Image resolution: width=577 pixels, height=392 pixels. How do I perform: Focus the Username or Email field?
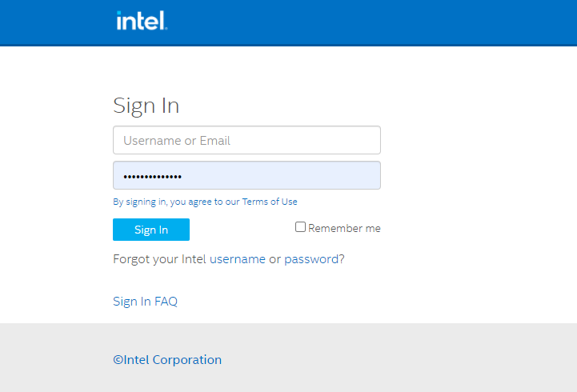click(x=246, y=140)
